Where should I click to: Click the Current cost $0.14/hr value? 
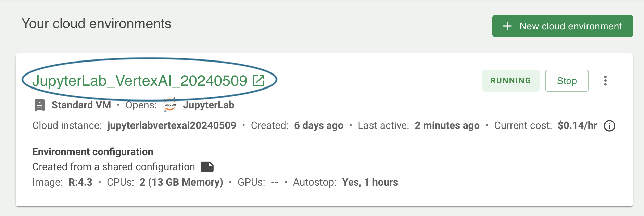pyautogui.click(x=577, y=125)
